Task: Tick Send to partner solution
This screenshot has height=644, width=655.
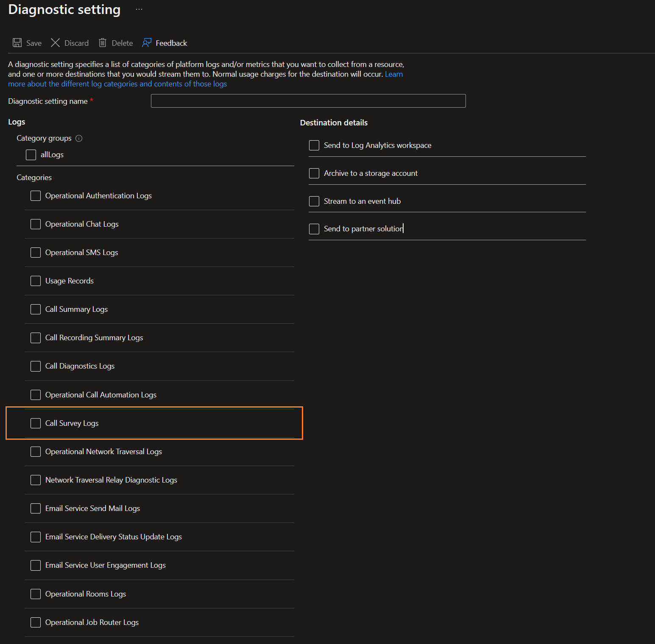Action: coord(314,229)
